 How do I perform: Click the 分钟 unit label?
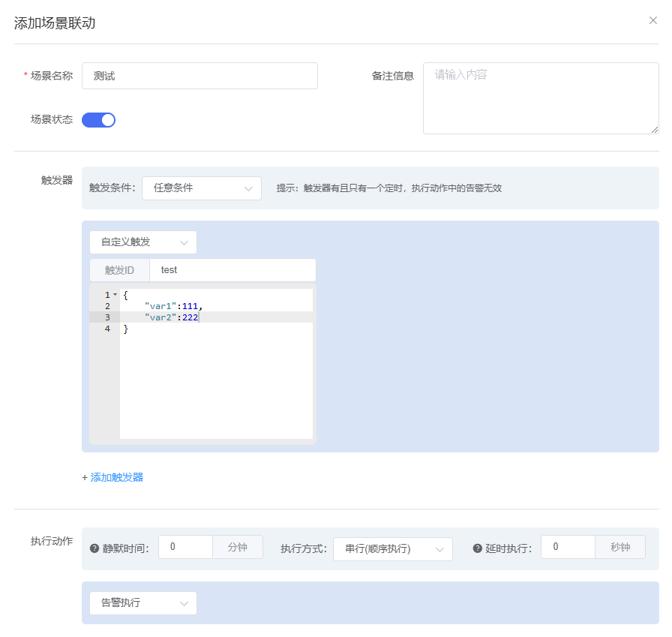click(x=238, y=547)
